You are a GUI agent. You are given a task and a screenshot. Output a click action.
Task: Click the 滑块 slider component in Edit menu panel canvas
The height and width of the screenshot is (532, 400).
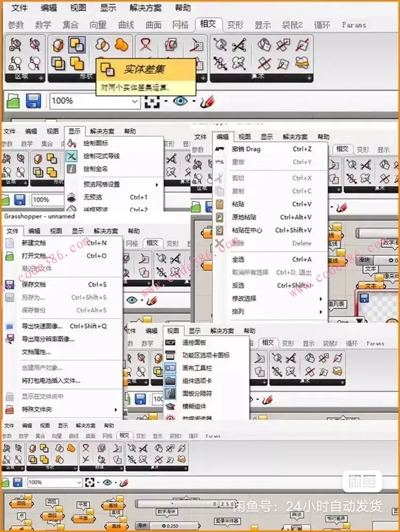377,260
